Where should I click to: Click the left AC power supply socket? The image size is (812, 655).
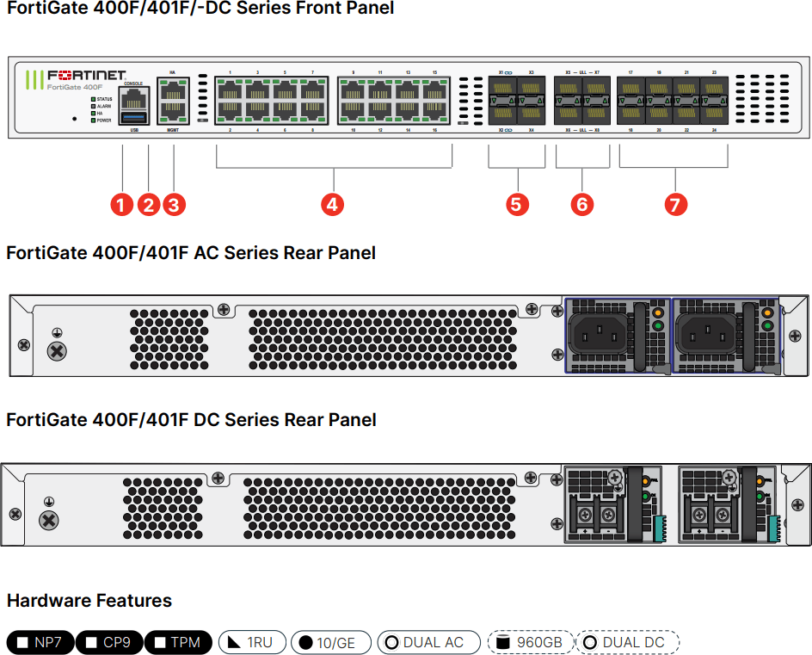click(599, 333)
